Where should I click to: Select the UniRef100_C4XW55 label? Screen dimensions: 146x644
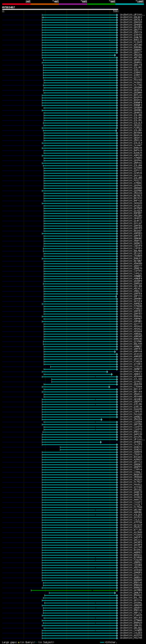tap(131, 630)
